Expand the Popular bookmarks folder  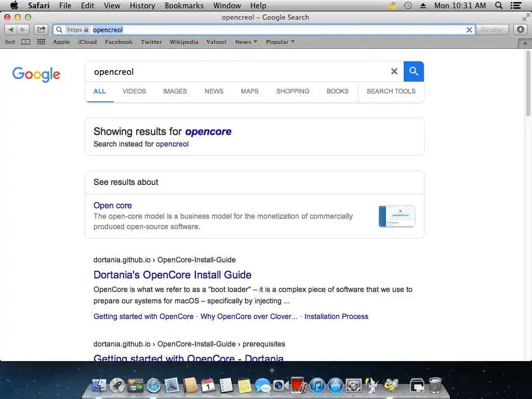pyautogui.click(x=280, y=42)
